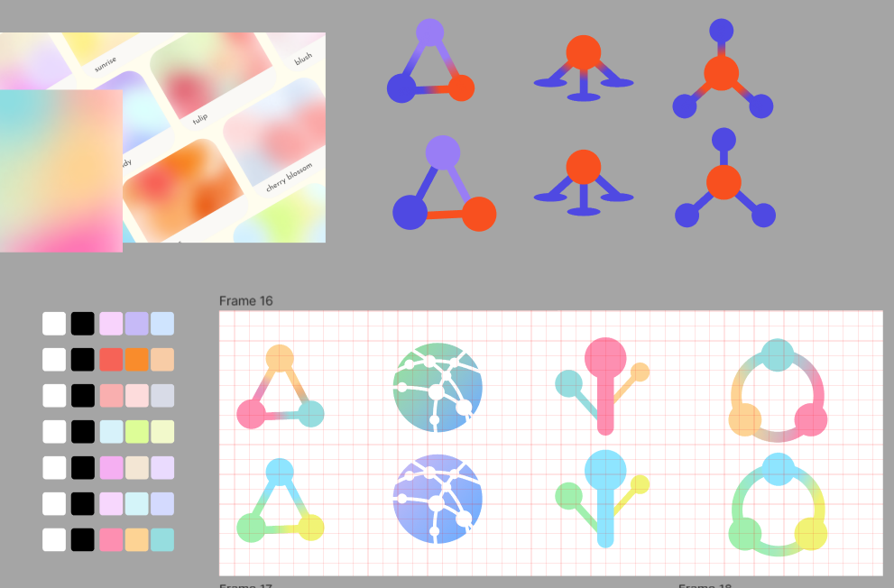894x588 pixels.
Task: Pick the coral red swatch in the palette
Action: click(x=111, y=360)
